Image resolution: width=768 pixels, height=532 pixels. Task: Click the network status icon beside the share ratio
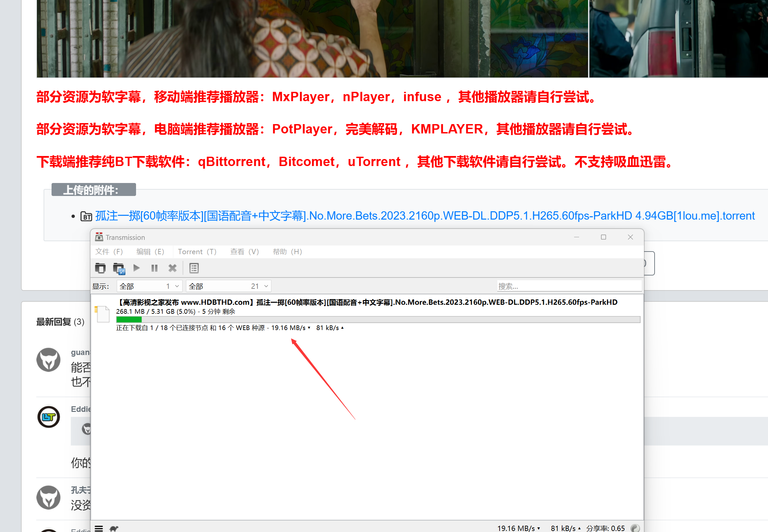pos(635,528)
